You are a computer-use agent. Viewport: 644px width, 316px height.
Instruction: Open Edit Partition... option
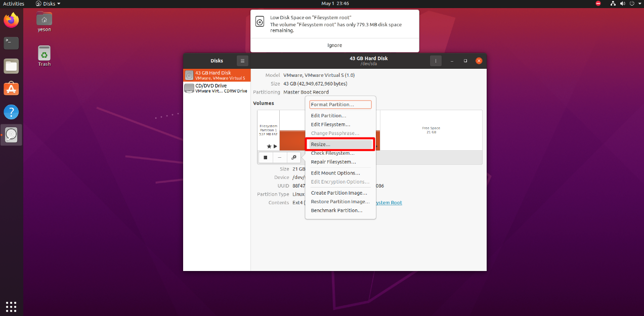[x=340, y=116]
